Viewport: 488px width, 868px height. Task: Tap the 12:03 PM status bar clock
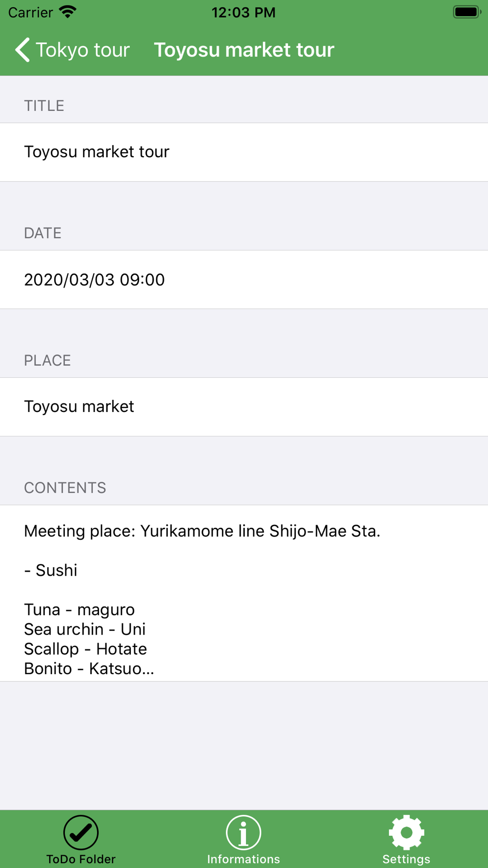coord(244,12)
